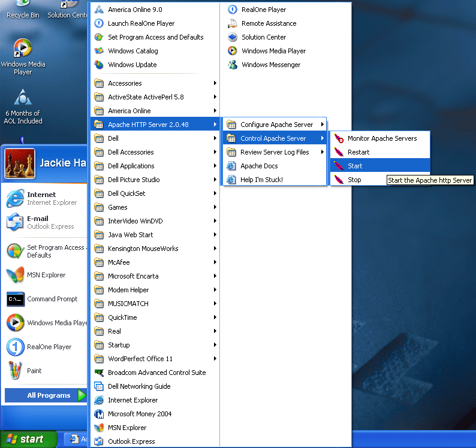Click the Windows start button
This screenshot has height=448, width=476.
click(x=29, y=439)
